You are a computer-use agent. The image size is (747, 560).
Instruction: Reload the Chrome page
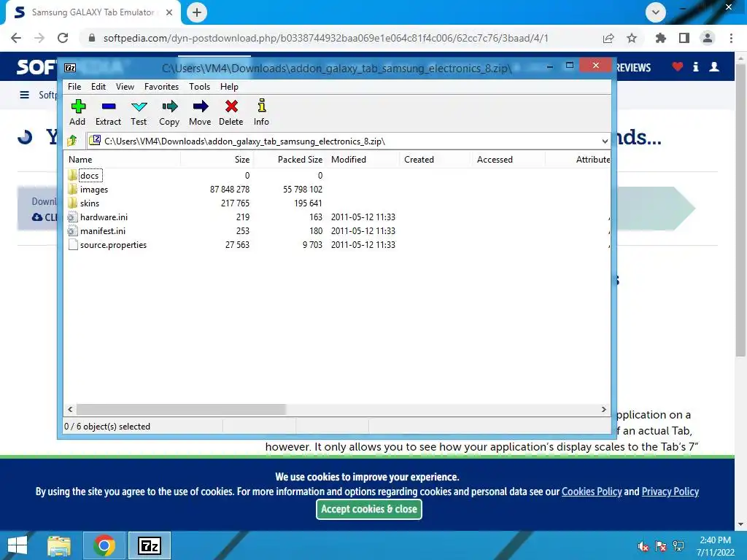click(63, 38)
